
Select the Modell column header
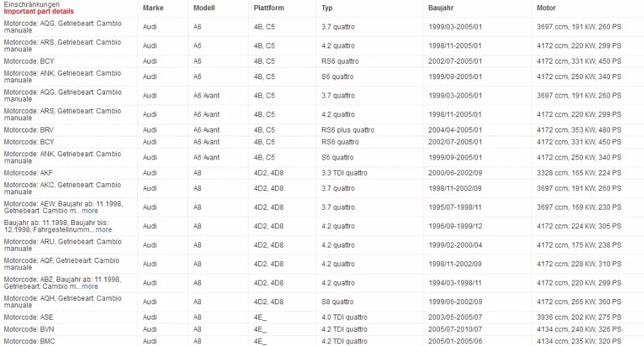click(x=204, y=8)
